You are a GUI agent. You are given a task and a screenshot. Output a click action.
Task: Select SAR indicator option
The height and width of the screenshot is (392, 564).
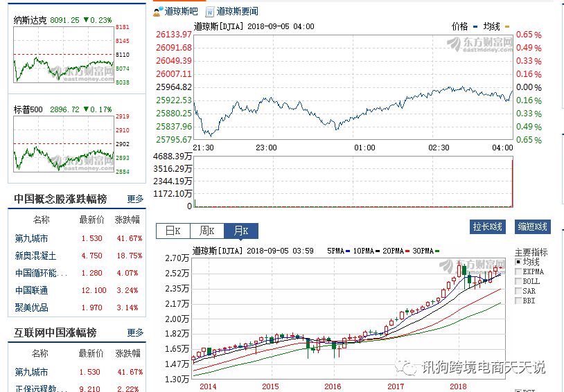518,291
